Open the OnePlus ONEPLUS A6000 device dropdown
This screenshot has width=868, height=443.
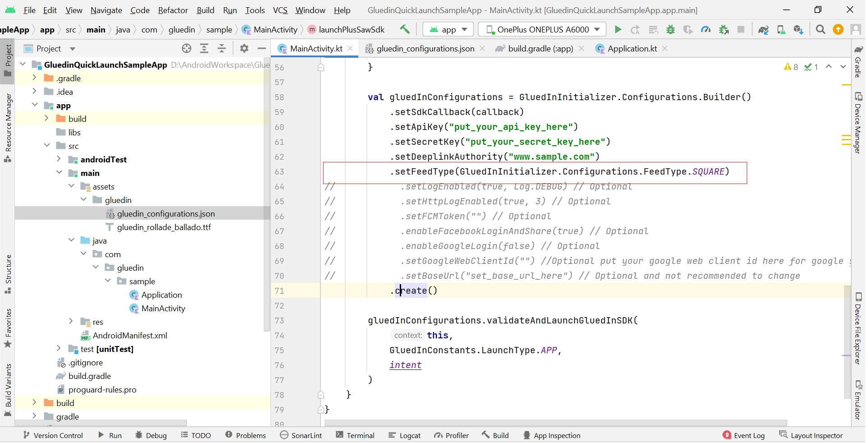click(542, 30)
